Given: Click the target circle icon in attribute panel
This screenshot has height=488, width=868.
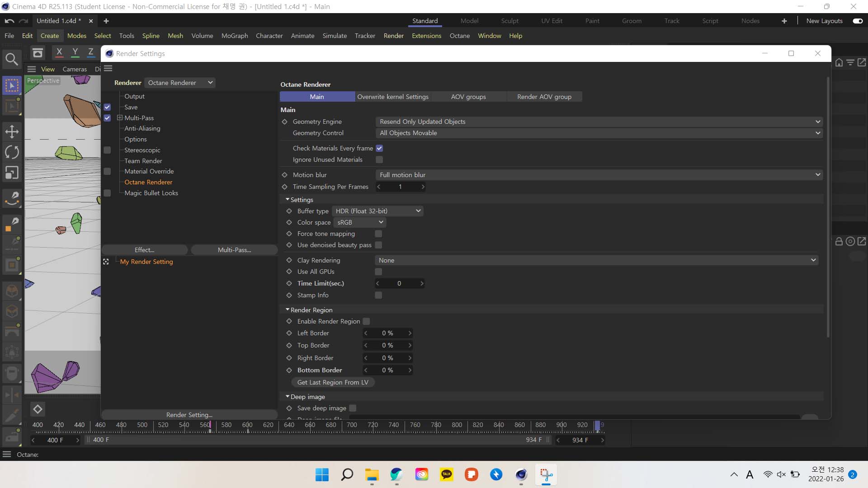Looking at the screenshot, I should click(x=850, y=242).
